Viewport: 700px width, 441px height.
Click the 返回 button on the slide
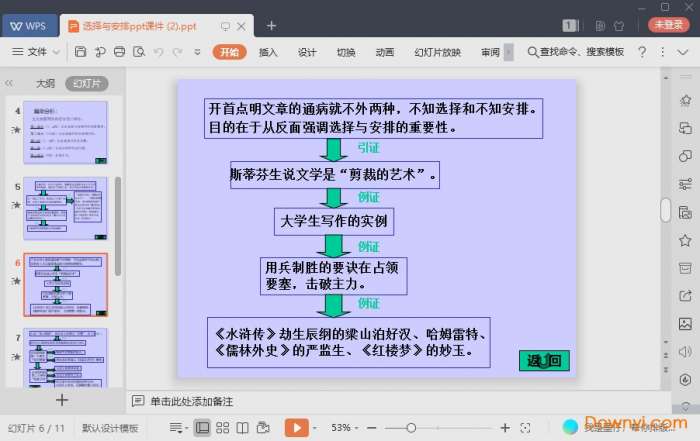[544, 361]
